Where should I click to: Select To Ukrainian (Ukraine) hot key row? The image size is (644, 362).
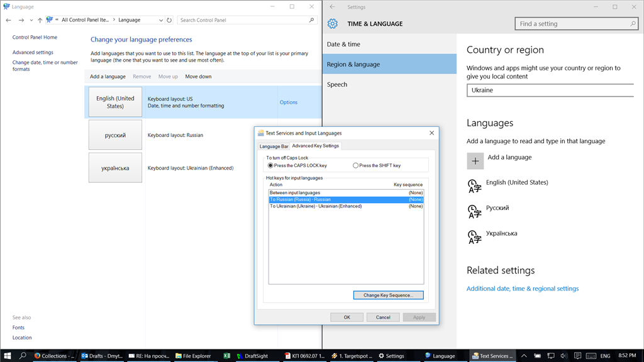[x=347, y=206]
